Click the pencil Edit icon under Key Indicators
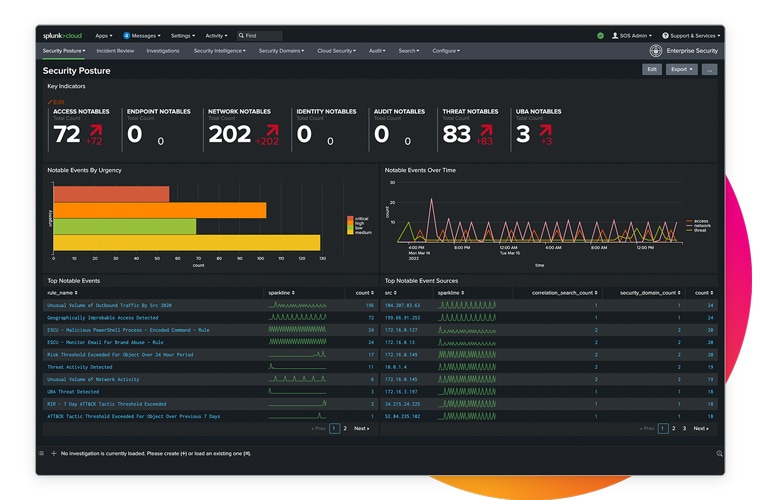Screen dimensions: 760x500 [50, 102]
